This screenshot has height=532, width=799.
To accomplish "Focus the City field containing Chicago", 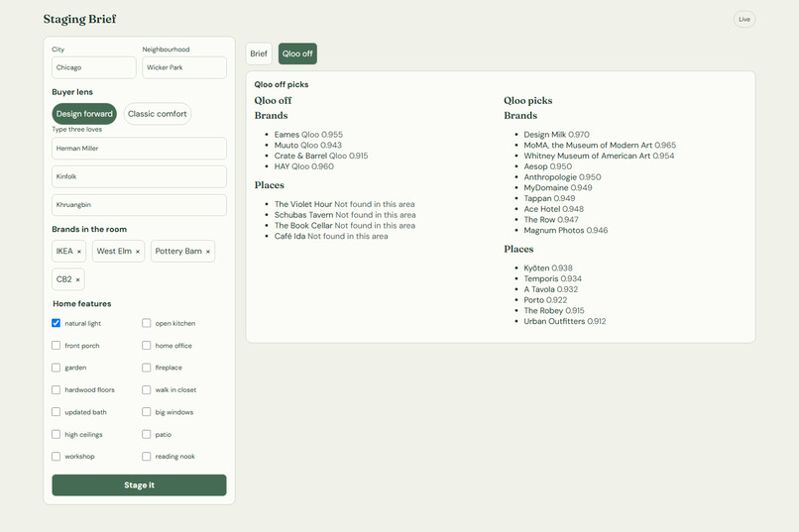I will pyautogui.click(x=94, y=67).
